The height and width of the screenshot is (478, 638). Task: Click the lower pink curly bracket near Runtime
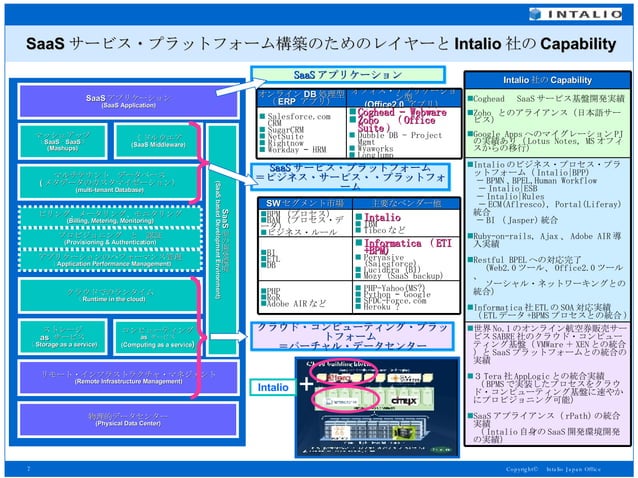pos(199,337)
